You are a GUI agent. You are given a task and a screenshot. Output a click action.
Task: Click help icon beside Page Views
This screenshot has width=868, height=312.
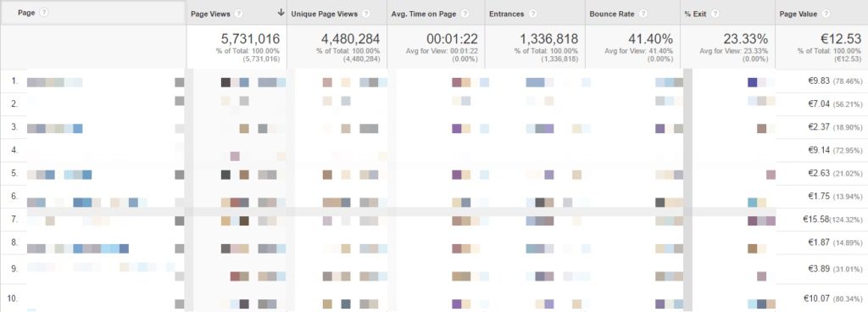pos(238,14)
